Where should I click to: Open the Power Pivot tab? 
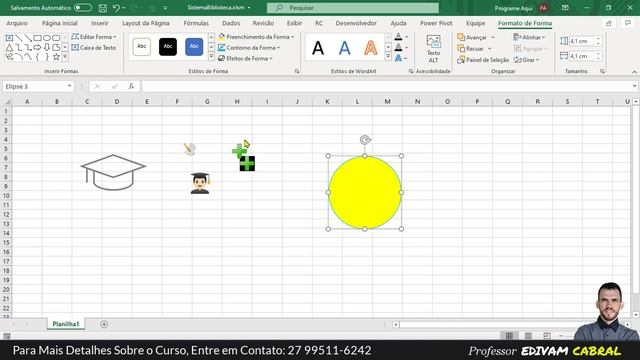(x=436, y=24)
